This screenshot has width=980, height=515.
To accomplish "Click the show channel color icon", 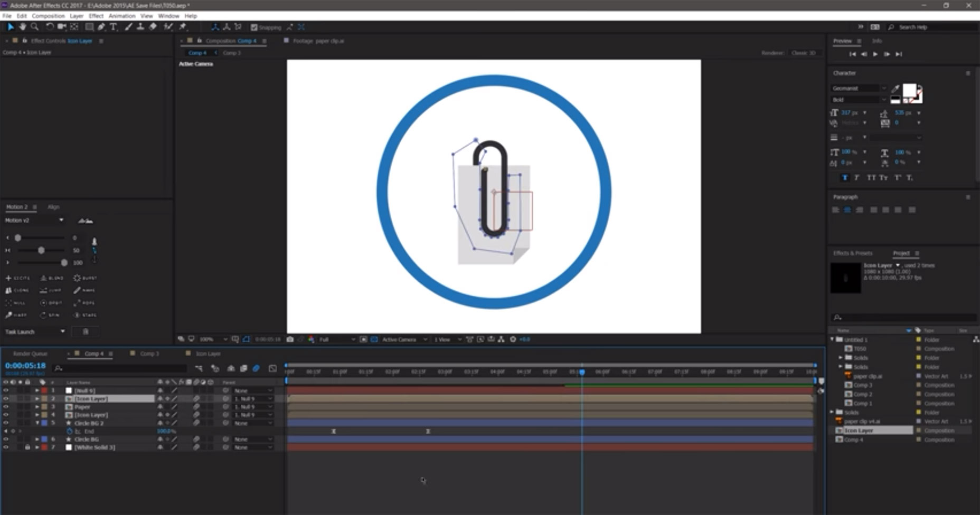I will [x=312, y=339].
